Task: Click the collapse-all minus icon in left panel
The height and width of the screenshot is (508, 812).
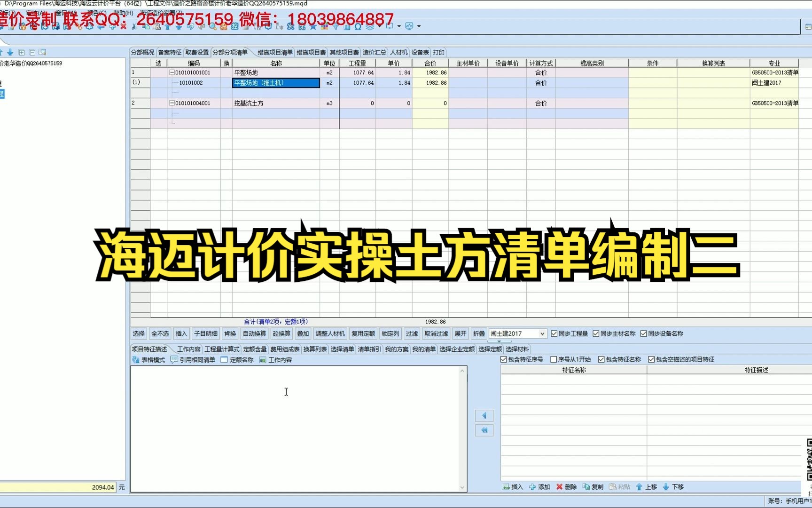Action: [x=32, y=52]
